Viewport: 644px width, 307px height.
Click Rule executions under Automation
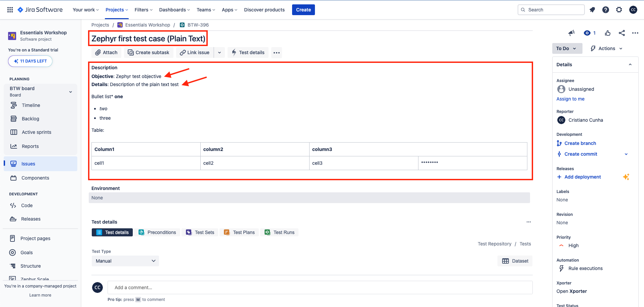(585, 268)
